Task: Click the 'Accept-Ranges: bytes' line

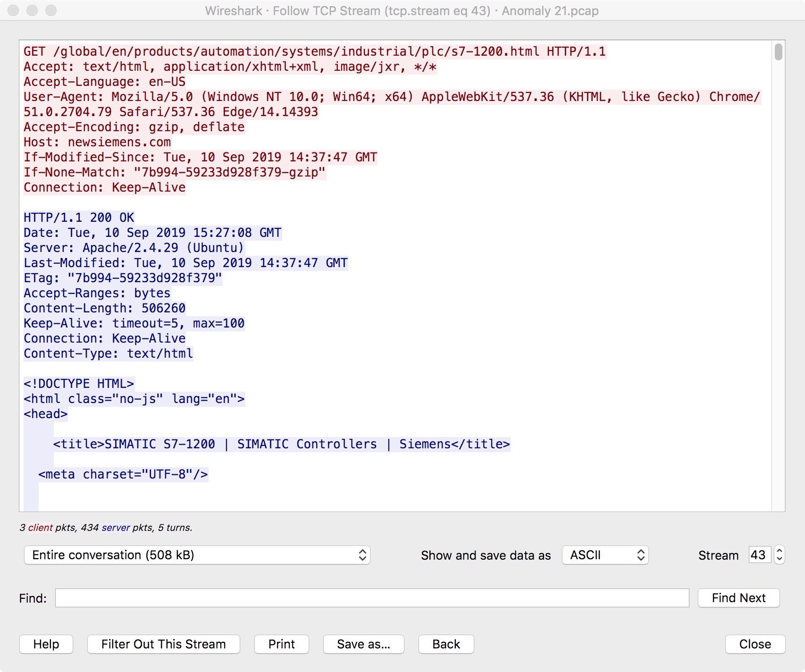Action: (x=97, y=293)
